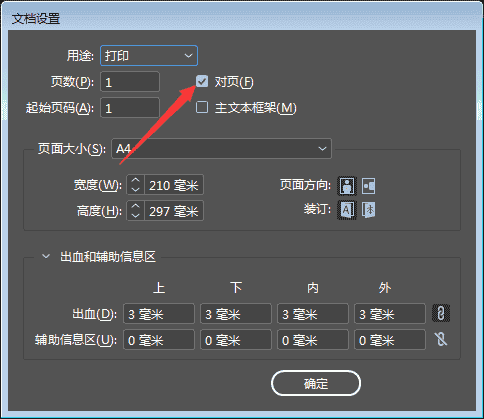This screenshot has width=484, height=419.
Task: Choose left-to-right binding icon
Action: coord(347,210)
